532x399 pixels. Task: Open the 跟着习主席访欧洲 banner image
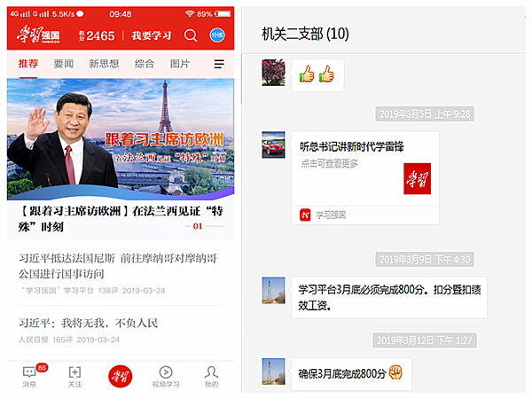(x=121, y=139)
